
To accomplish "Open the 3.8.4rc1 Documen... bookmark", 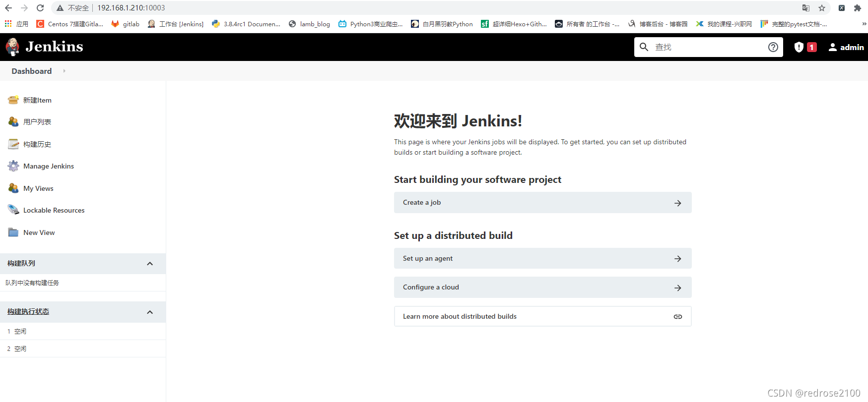I will [x=246, y=24].
